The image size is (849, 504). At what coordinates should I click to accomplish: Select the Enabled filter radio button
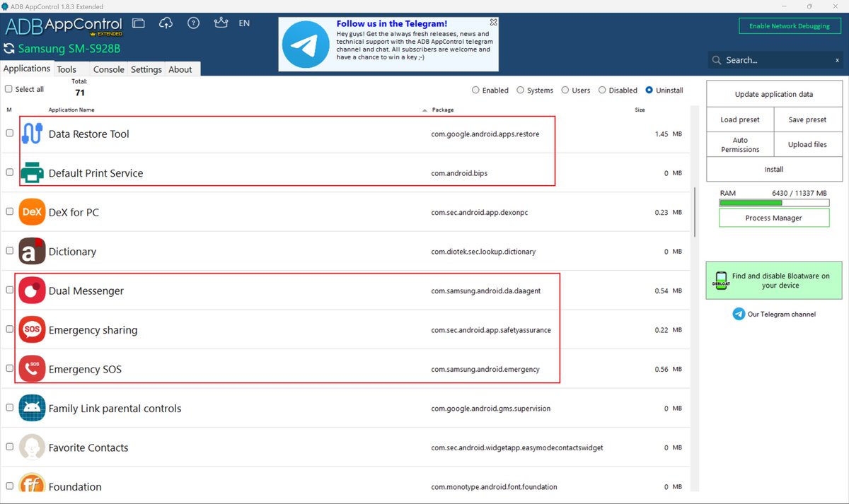tap(475, 90)
